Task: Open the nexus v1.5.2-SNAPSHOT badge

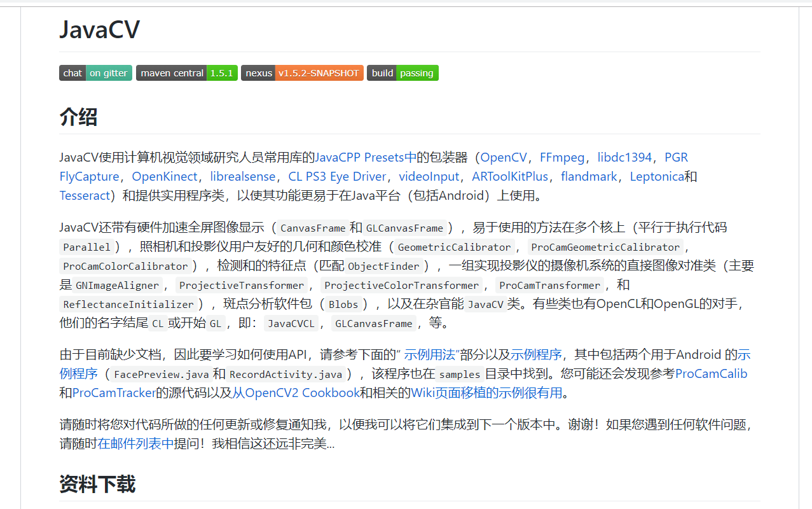Action: pos(302,73)
